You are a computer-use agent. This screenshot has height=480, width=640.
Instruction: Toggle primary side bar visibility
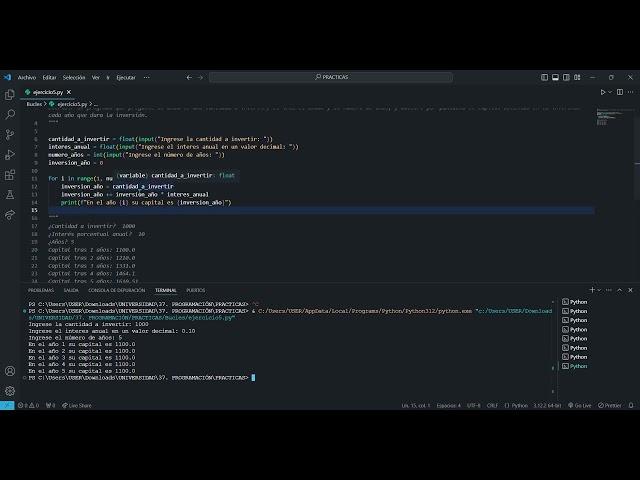tap(544, 77)
